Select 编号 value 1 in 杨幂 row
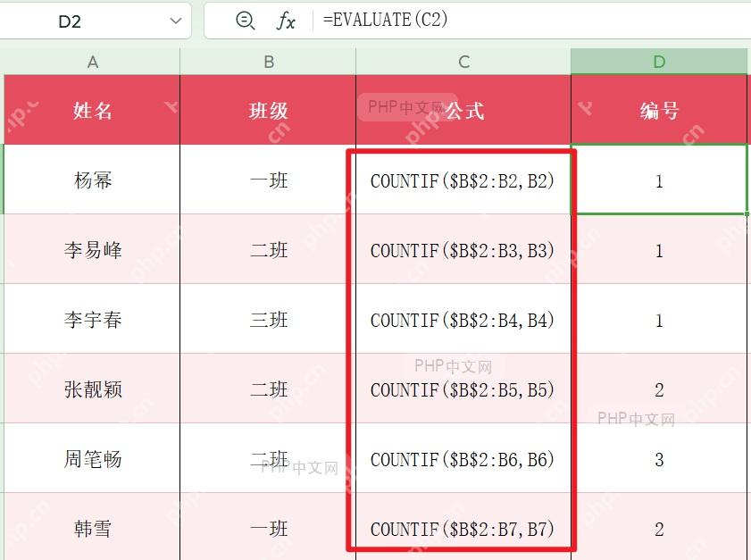Viewport: 751px width, 560px height. 659,180
